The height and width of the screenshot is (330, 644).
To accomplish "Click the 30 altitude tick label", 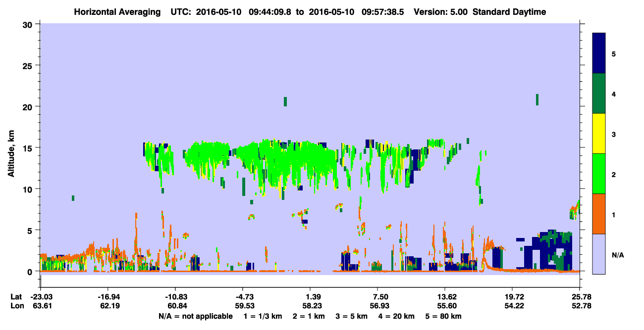I will coord(29,24).
